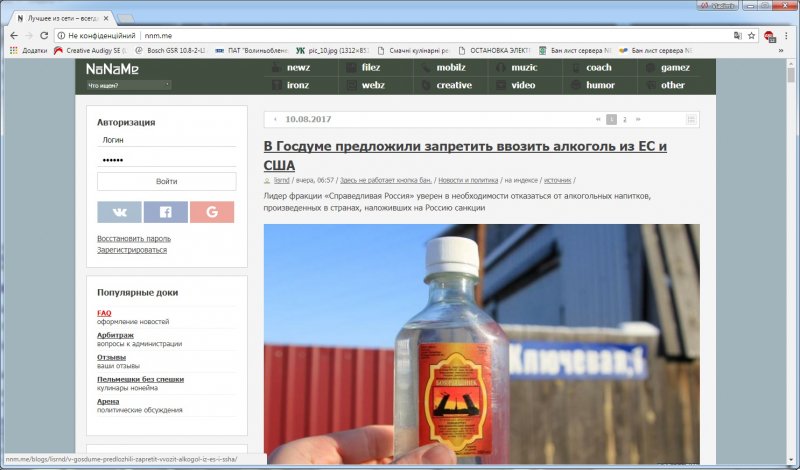Open the creative section

pyautogui.click(x=454, y=85)
